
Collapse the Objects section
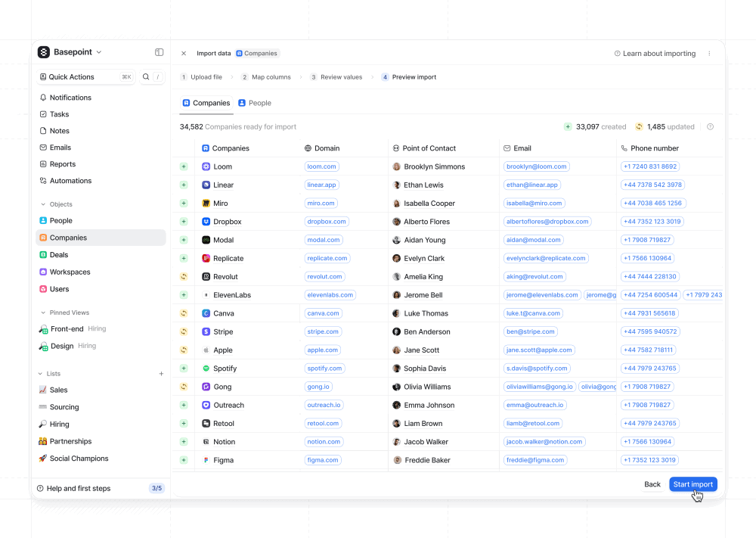pyautogui.click(x=43, y=204)
